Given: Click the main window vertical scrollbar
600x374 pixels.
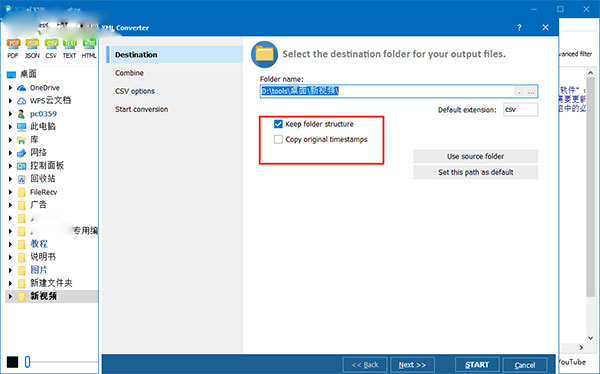Looking at the screenshot, I should (590, 186).
